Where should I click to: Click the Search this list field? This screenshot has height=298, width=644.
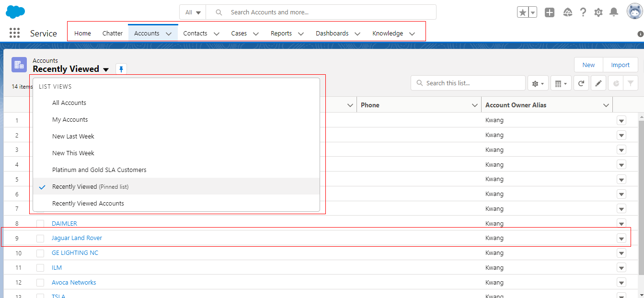tap(468, 83)
